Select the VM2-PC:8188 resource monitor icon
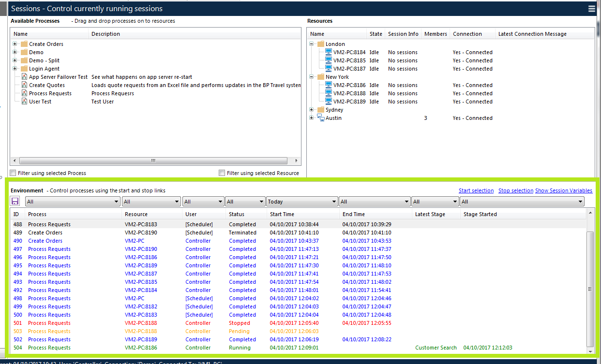 [x=329, y=93]
